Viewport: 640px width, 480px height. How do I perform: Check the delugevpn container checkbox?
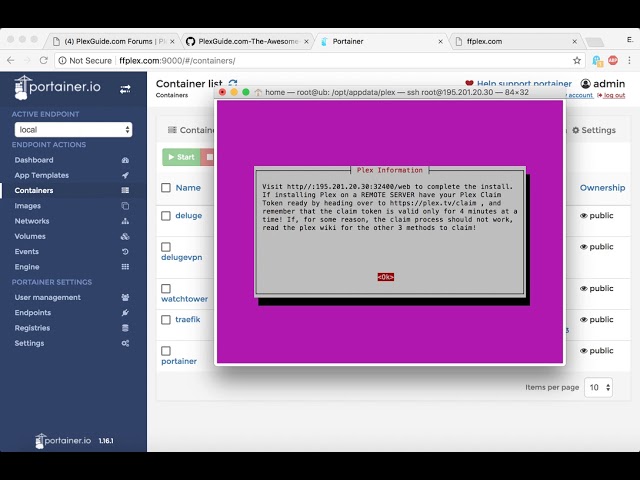coord(166,247)
